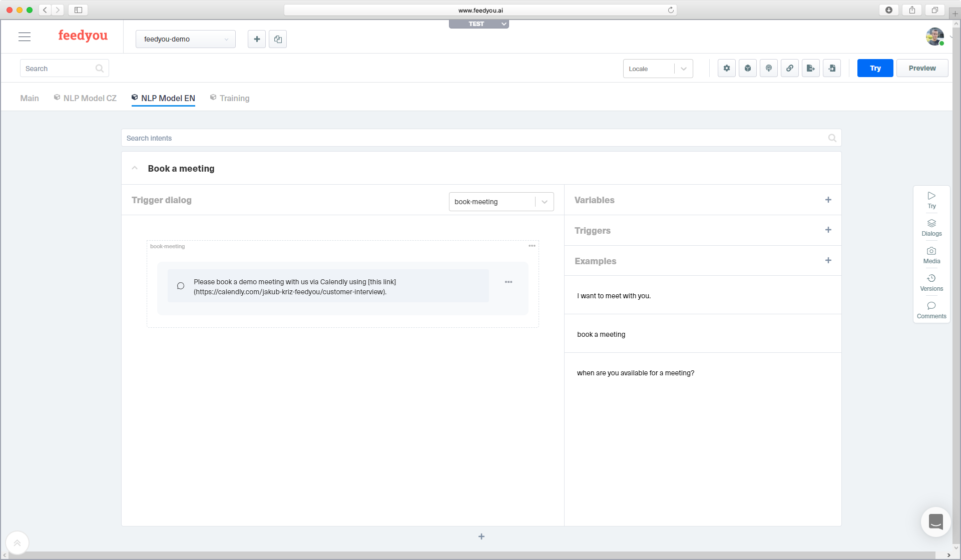Screen dimensions: 961x560
Task: Click the import icon in the toolbar
Action: tap(832, 68)
